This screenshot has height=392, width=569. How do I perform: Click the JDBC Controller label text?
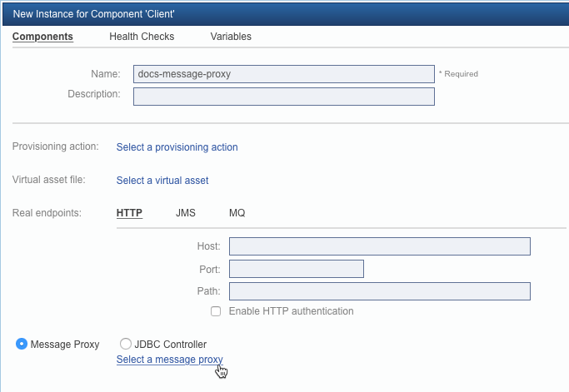(170, 344)
